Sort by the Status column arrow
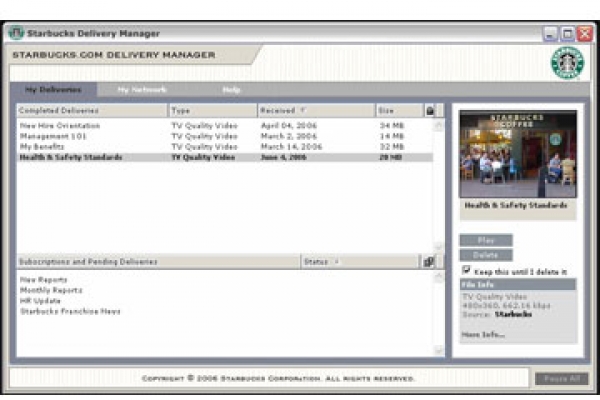This screenshot has width=600, height=400. click(336, 262)
